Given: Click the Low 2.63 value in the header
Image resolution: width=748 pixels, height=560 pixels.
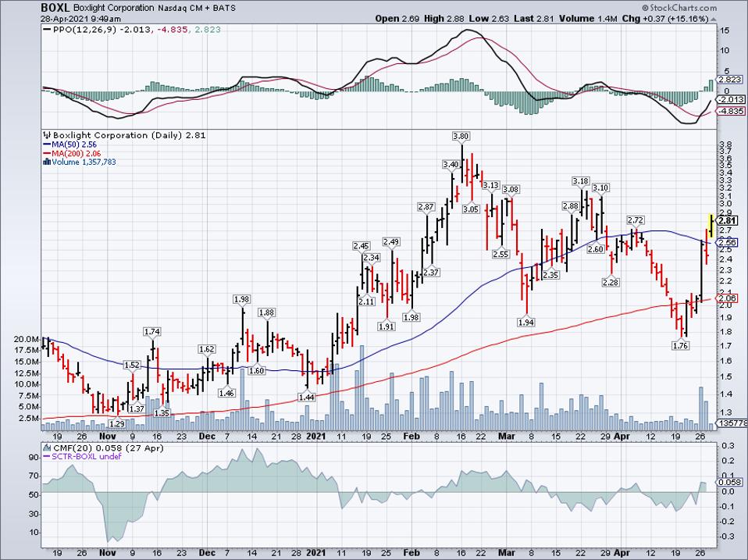Looking at the screenshot, I should point(489,19).
